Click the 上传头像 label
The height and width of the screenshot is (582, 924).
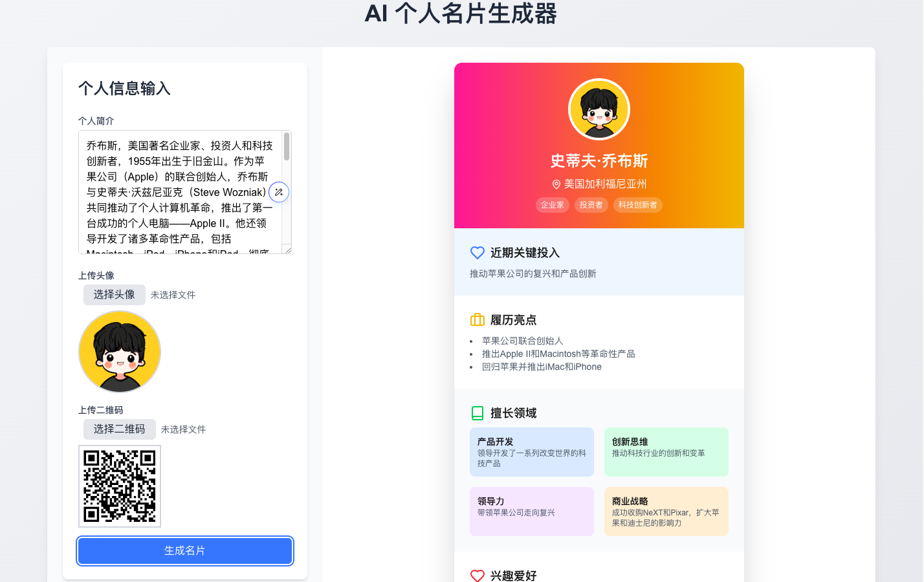point(96,275)
